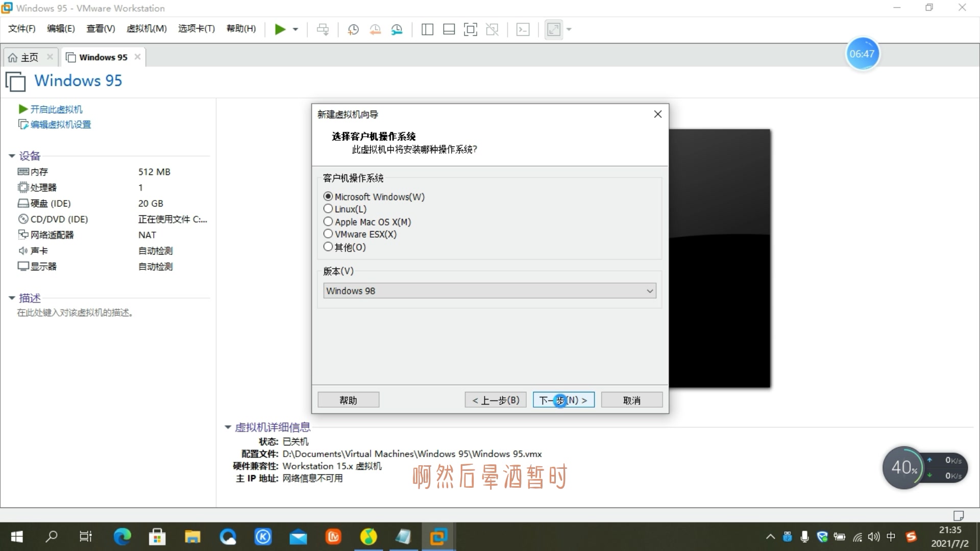Open taskbar search magnifier icon
This screenshot has height=551, width=980.
(x=52, y=537)
